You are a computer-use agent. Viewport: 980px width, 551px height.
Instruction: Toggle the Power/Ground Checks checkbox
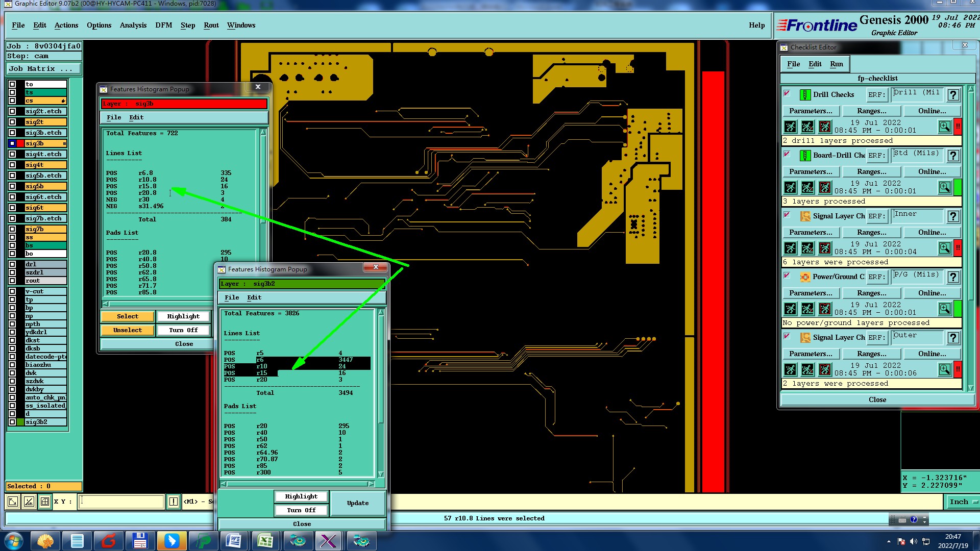pos(787,275)
